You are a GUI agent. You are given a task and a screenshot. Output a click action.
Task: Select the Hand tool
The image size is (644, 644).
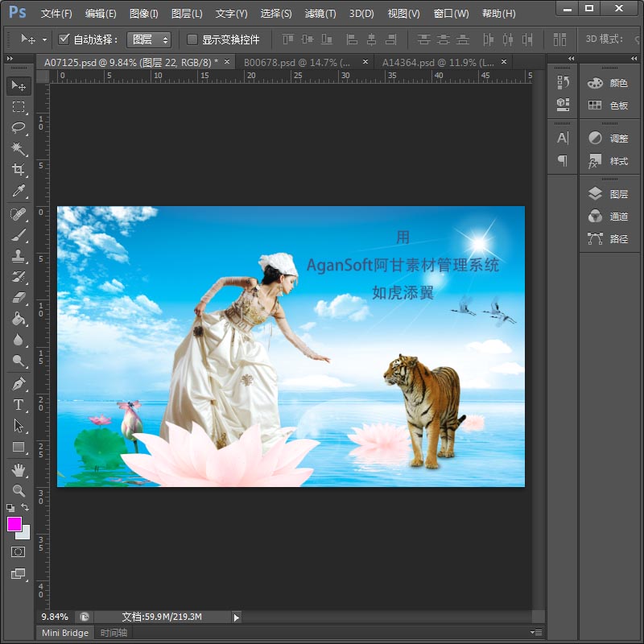tap(19, 470)
